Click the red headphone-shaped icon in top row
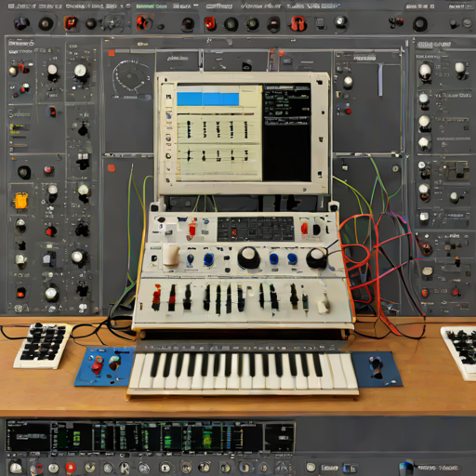The height and width of the screenshot is (476, 476). (298, 24)
